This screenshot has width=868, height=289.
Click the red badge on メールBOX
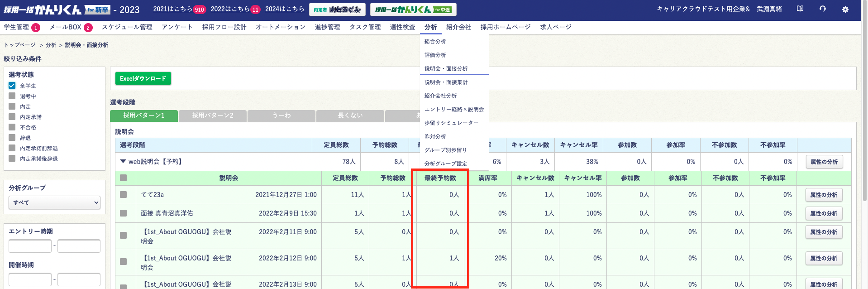tap(88, 28)
